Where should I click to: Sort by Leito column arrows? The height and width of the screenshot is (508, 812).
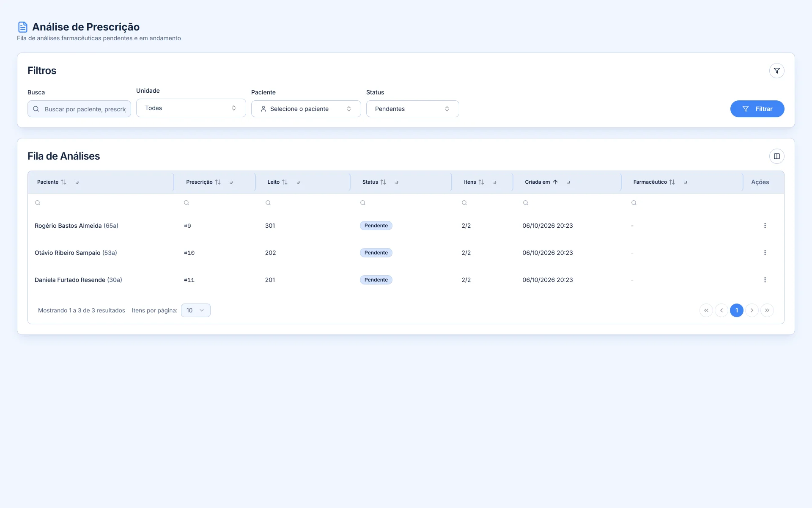(285, 182)
